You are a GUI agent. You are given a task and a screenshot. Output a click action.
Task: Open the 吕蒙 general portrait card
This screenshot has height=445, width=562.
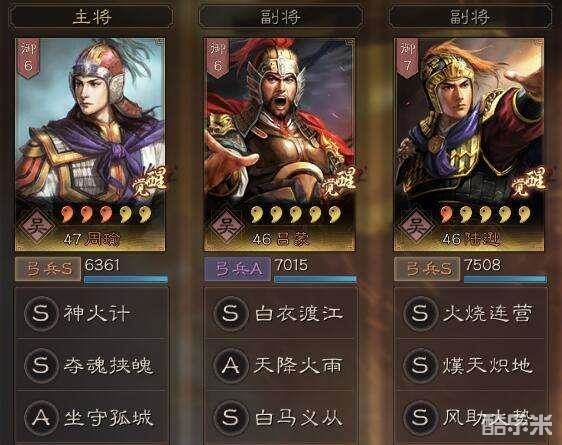(x=280, y=144)
